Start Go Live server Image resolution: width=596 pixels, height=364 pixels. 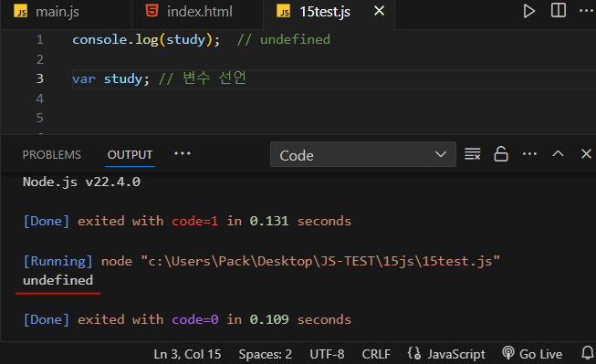click(532, 354)
